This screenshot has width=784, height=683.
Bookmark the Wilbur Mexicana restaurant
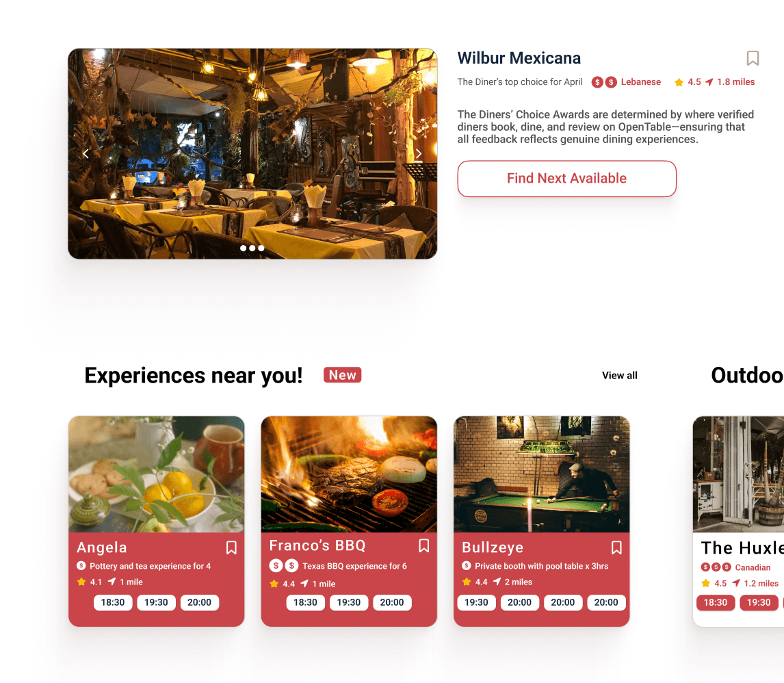[x=753, y=58]
